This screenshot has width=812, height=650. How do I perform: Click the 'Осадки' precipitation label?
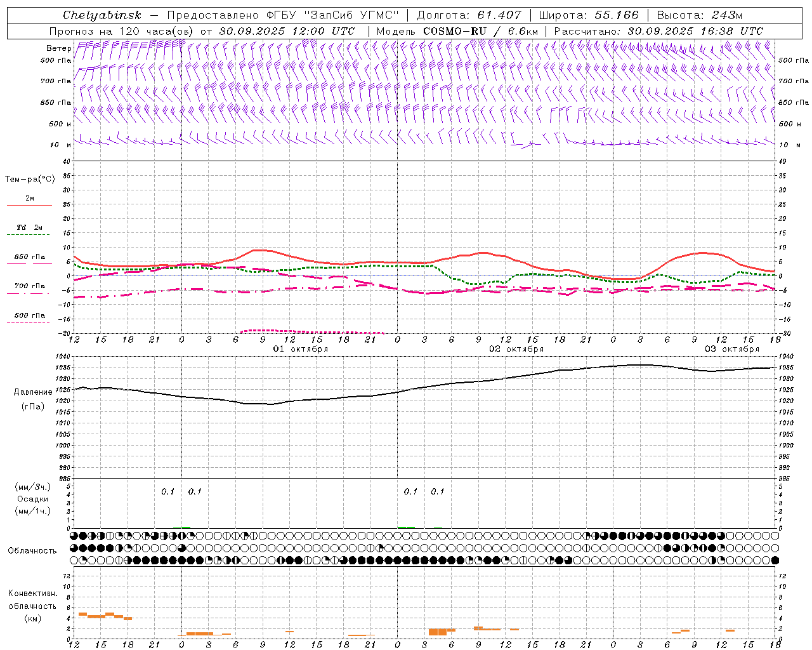coord(33,499)
